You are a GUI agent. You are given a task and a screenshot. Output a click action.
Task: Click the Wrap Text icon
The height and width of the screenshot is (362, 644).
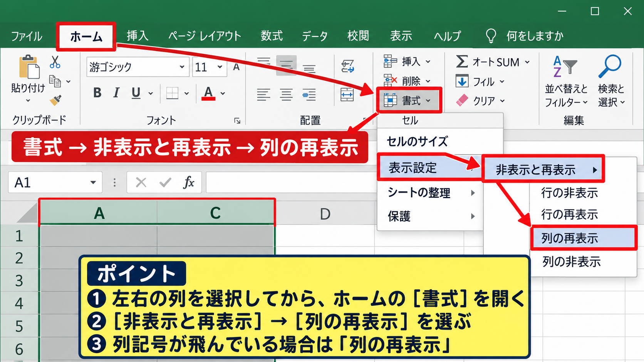click(347, 66)
